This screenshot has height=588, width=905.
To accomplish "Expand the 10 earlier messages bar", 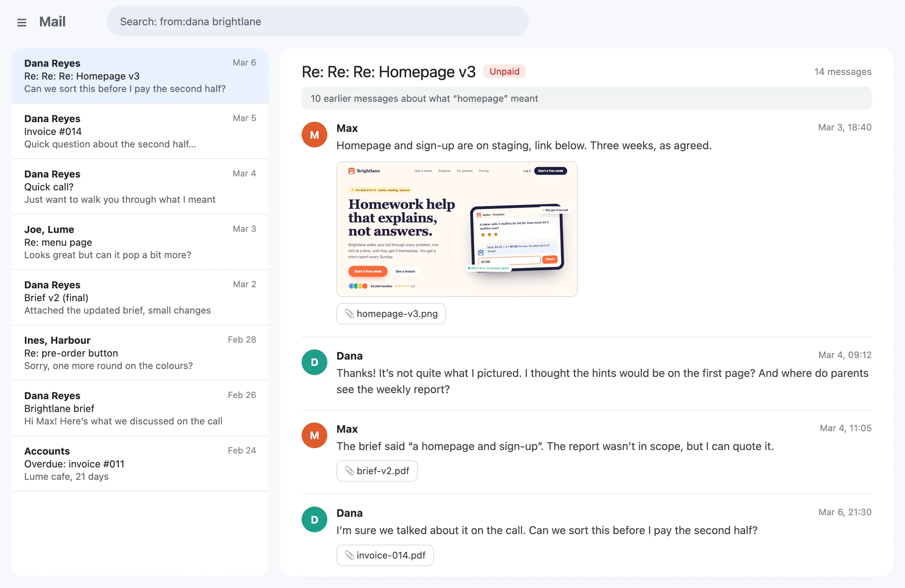I will pyautogui.click(x=586, y=98).
